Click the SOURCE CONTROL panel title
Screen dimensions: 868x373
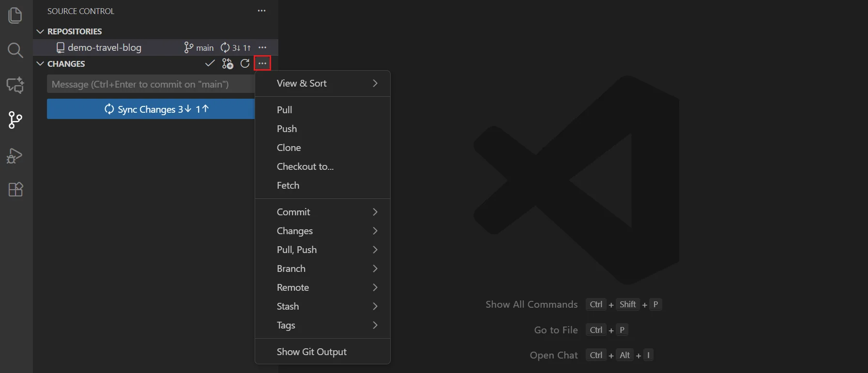pos(81,11)
